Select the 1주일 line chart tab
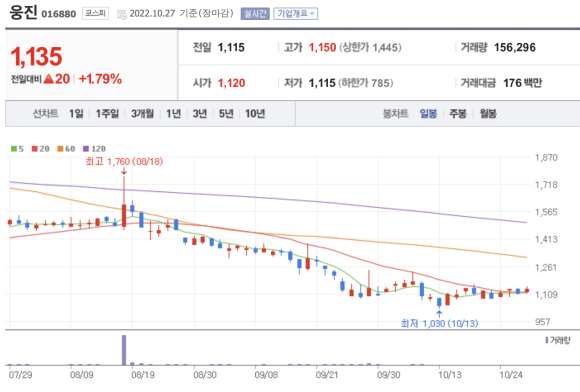This screenshot has width=580, height=392. [107, 114]
